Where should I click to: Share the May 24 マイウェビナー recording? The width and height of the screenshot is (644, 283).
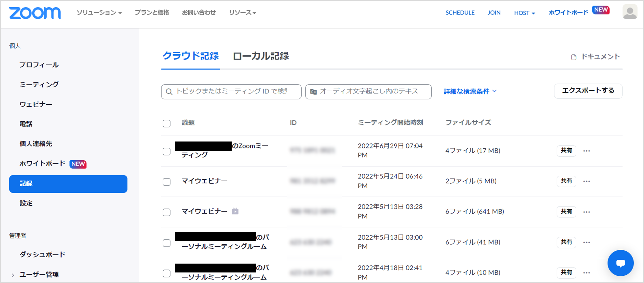click(x=566, y=181)
